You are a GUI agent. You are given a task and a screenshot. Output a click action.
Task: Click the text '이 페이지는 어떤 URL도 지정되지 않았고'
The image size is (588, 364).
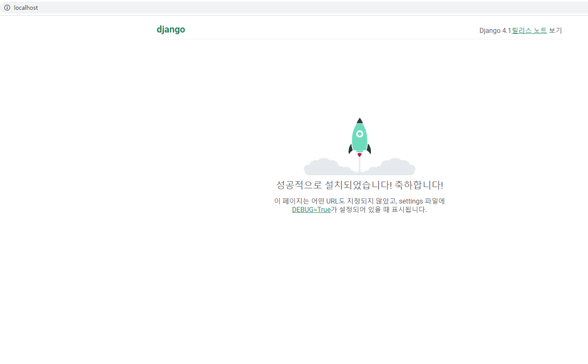click(336, 201)
